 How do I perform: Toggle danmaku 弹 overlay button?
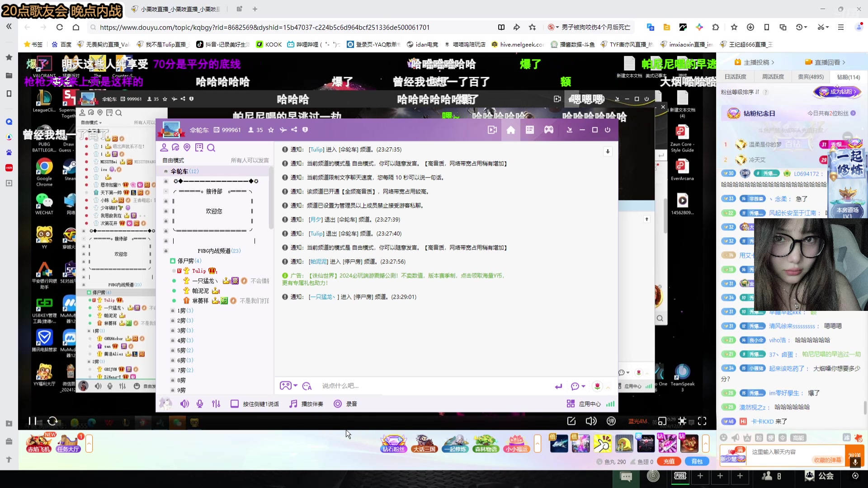pos(611,421)
